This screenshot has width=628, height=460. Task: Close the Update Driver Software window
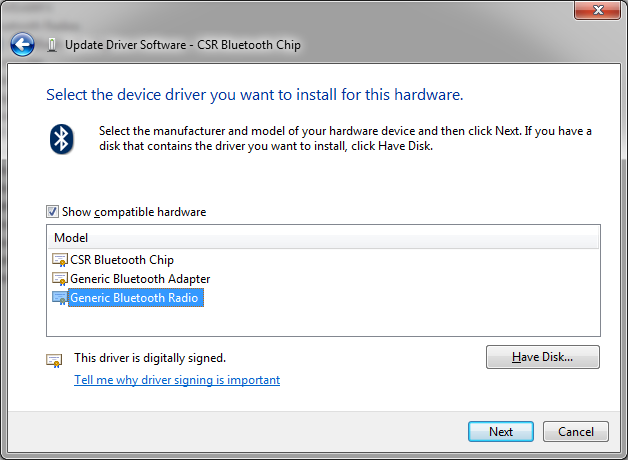[x=598, y=10]
